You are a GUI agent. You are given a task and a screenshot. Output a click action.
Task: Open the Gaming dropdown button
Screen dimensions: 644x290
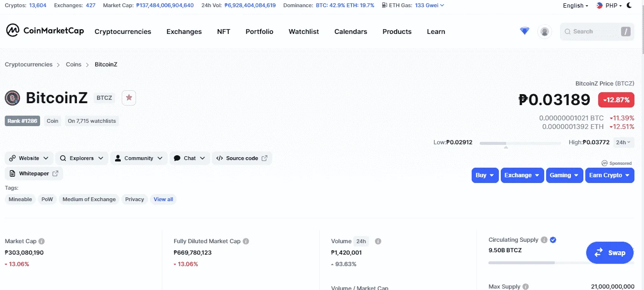click(564, 175)
